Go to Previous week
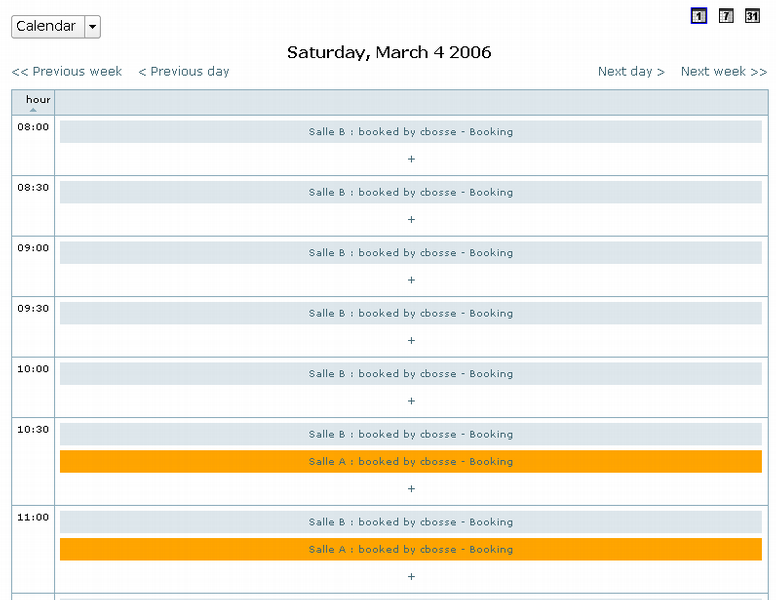The height and width of the screenshot is (600, 776). tap(67, 71)
